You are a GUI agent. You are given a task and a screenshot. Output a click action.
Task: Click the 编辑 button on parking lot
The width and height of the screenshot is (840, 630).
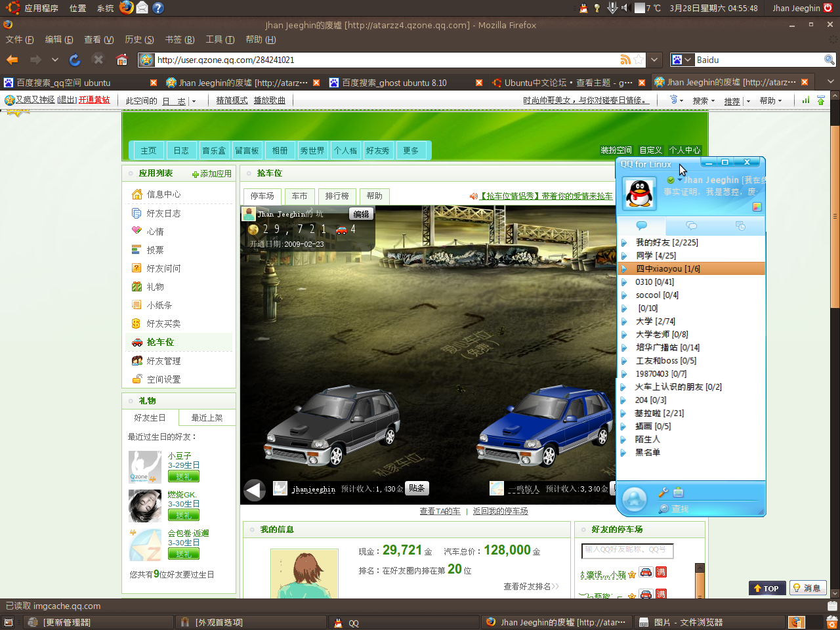pyautogui.click(x=361, y=214)
